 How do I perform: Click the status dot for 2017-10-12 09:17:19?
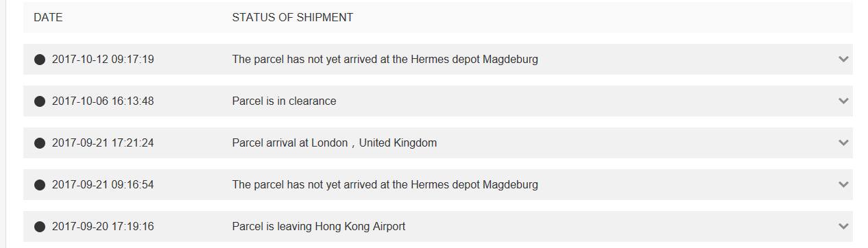(40, 60)
